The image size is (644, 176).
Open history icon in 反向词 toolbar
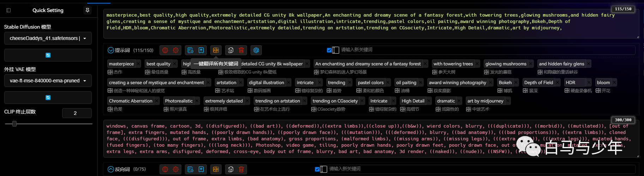(x=191, y=169)
